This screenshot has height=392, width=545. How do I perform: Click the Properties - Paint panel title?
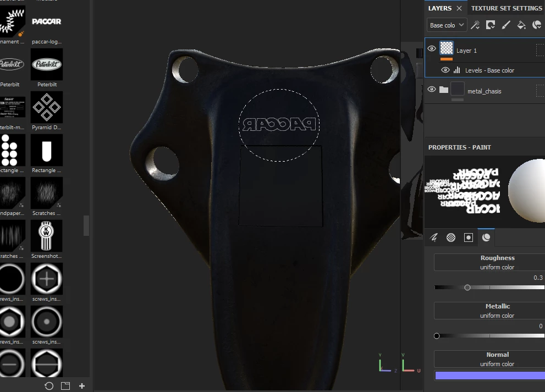pos(460,147)
